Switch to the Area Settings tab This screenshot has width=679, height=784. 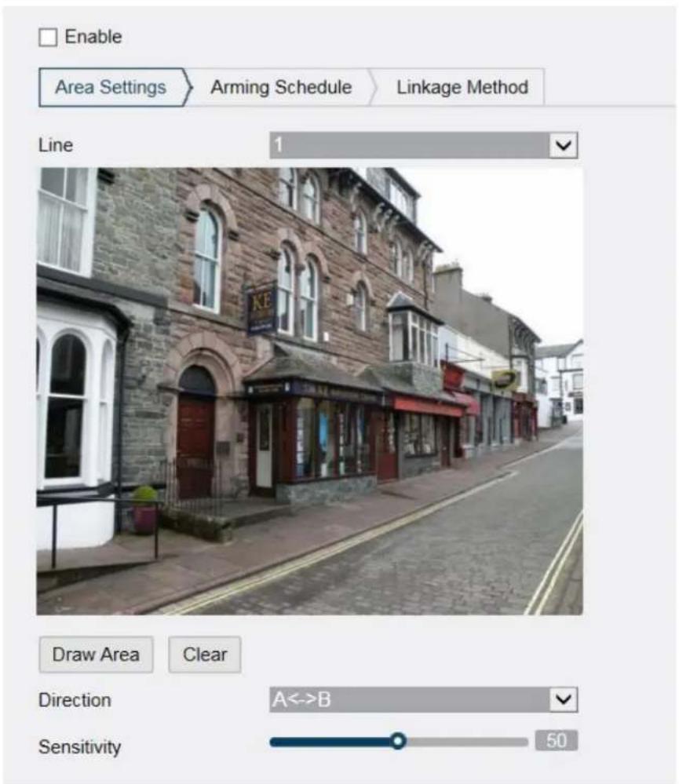click(x=111, y=87)
